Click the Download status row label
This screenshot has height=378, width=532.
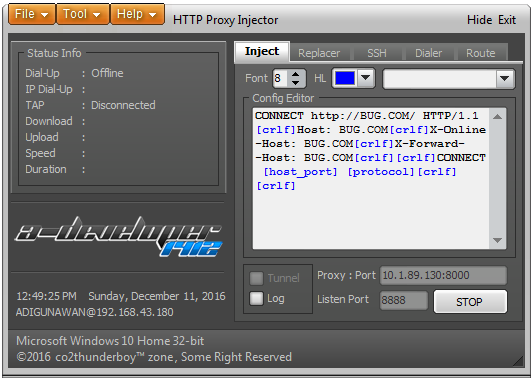click(x=49, y=121)
